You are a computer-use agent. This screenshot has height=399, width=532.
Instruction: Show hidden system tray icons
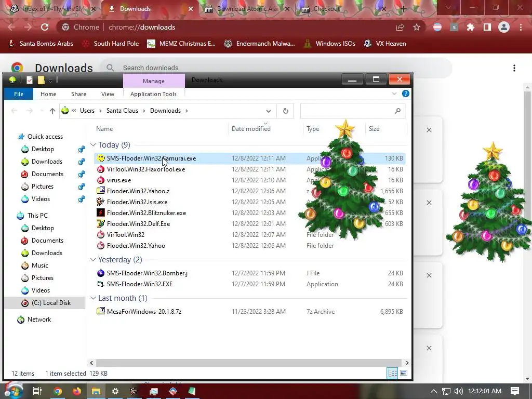click(x=434, y=391)
